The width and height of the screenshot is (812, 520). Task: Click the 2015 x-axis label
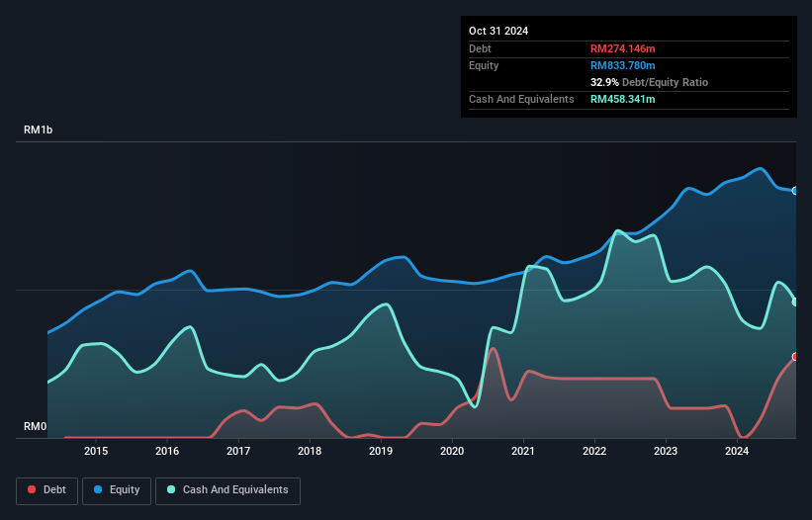(96, 451)
